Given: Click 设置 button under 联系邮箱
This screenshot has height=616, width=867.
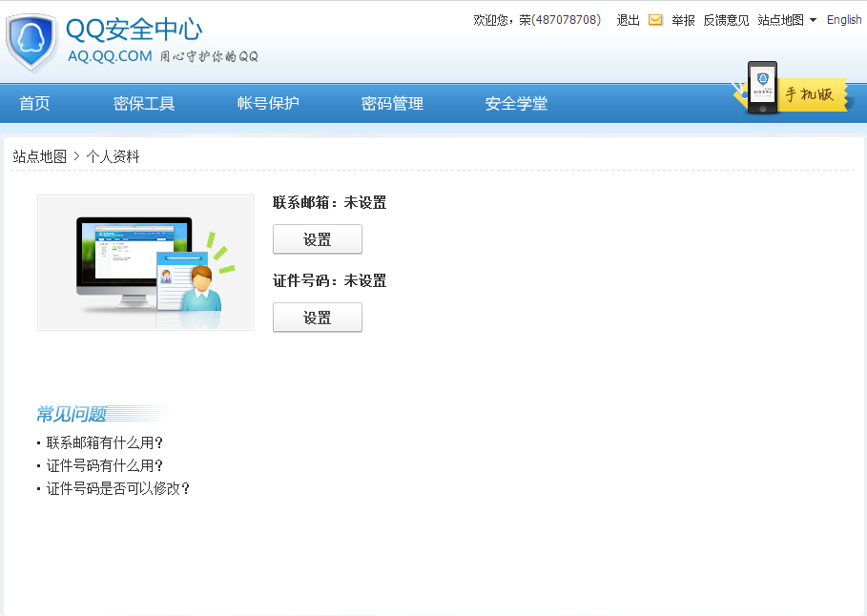Looking at the screenshot, I should coord(318,239).
